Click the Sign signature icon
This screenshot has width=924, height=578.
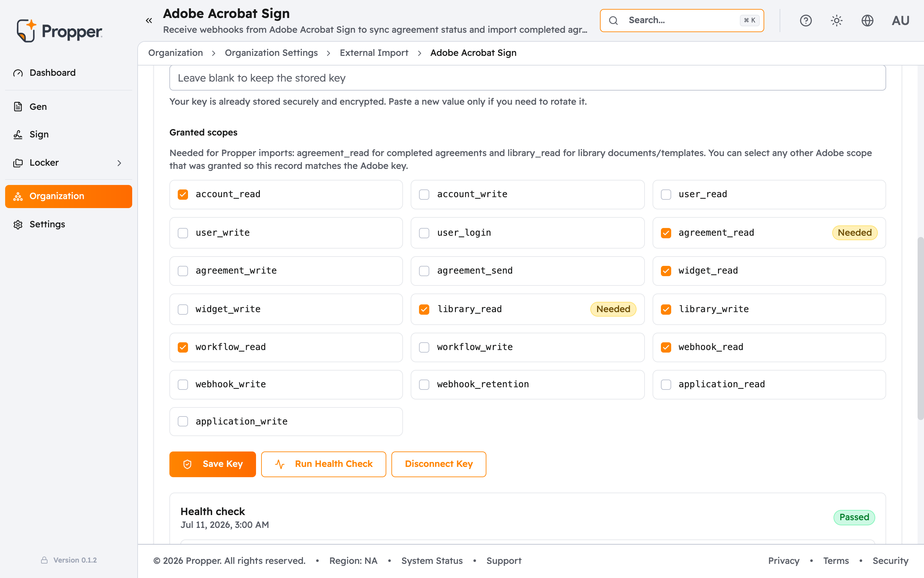[18, 135]
